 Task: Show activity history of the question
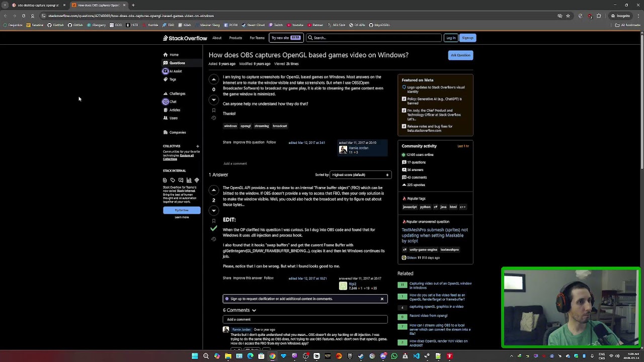(x=213, y=118)
